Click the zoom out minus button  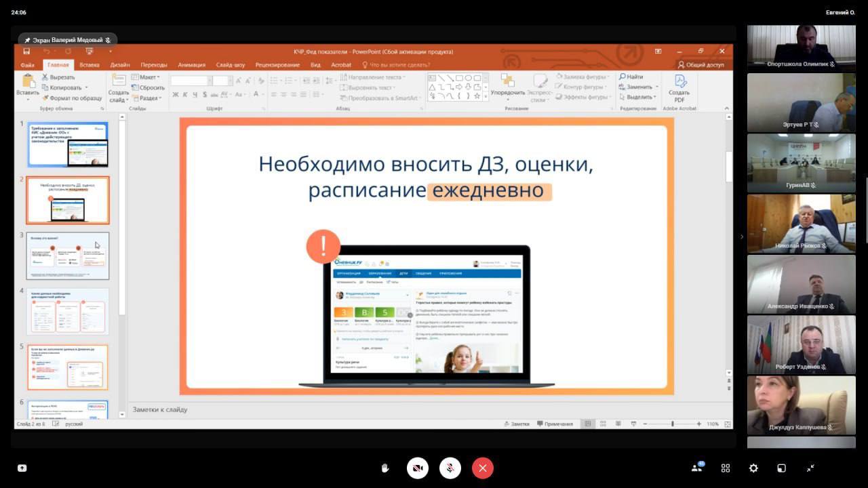(x=644, y=424)
